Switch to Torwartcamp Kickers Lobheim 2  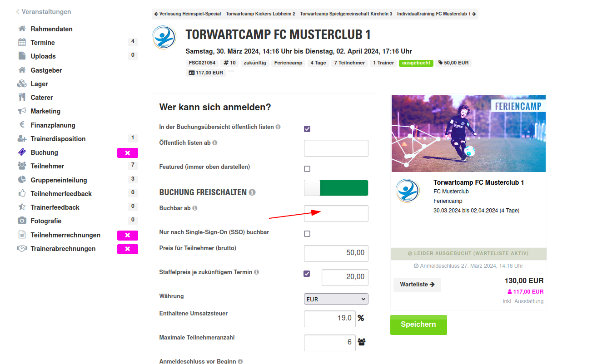[x=260, y=14]
